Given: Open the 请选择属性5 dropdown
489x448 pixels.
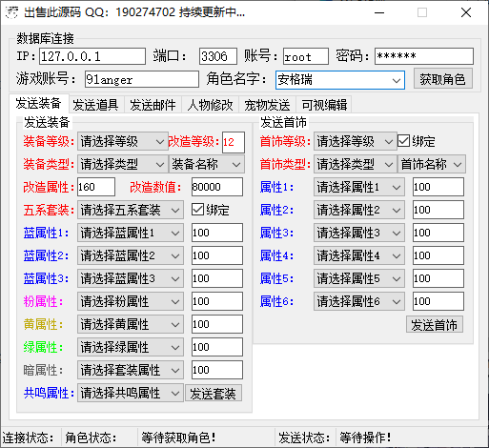Looking at the screenshot, I should (359, 278).
